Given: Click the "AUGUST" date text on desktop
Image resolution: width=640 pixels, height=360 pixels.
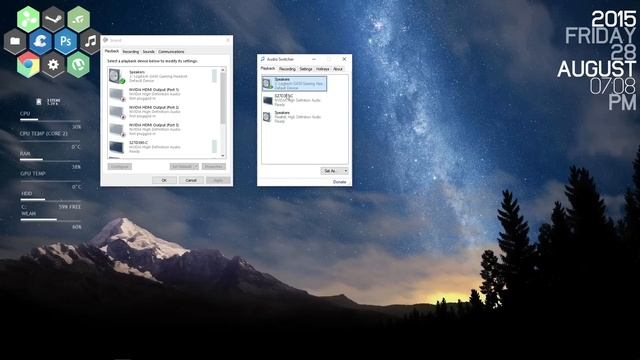Looking at the screenshot, I should point(596,69).
